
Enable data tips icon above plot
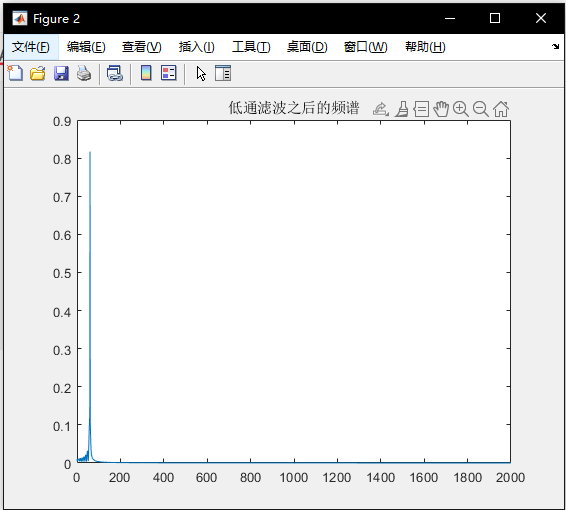point(421,109)
